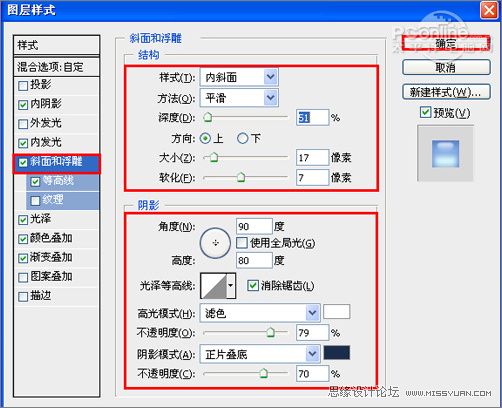Click the 角度 field showing 90

click(x=254, y=226)
